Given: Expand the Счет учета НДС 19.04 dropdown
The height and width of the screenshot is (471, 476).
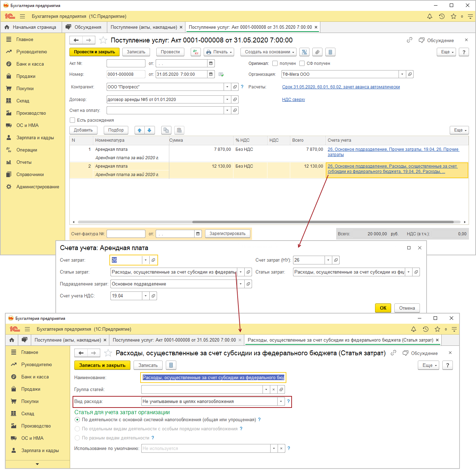Looking at the screenshot, I should [145, 296].
